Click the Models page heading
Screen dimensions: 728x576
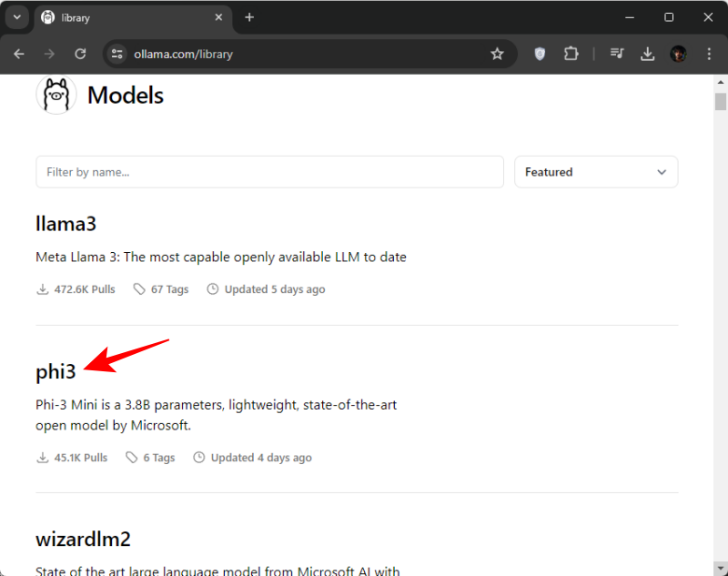click(x=126, y=96)
